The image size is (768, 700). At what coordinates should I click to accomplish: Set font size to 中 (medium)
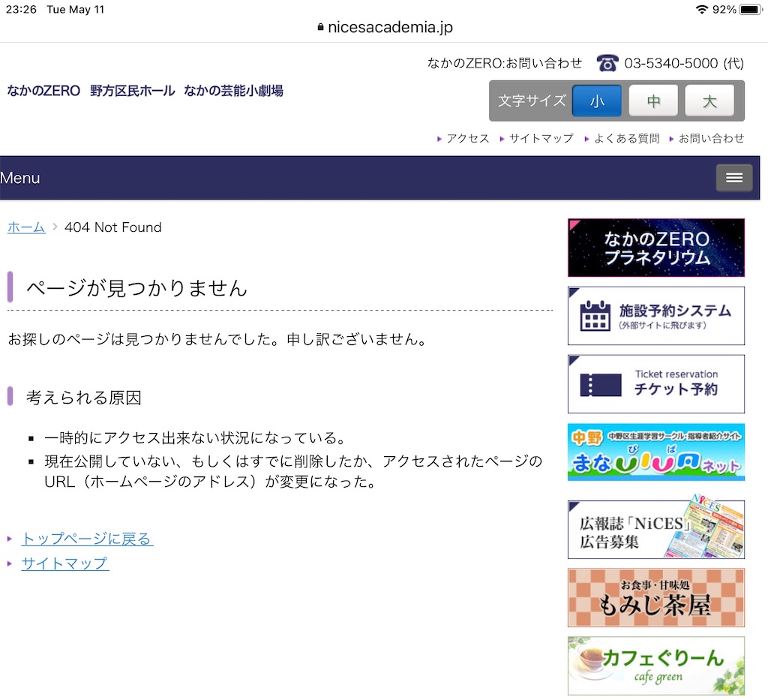coord(653,101)
